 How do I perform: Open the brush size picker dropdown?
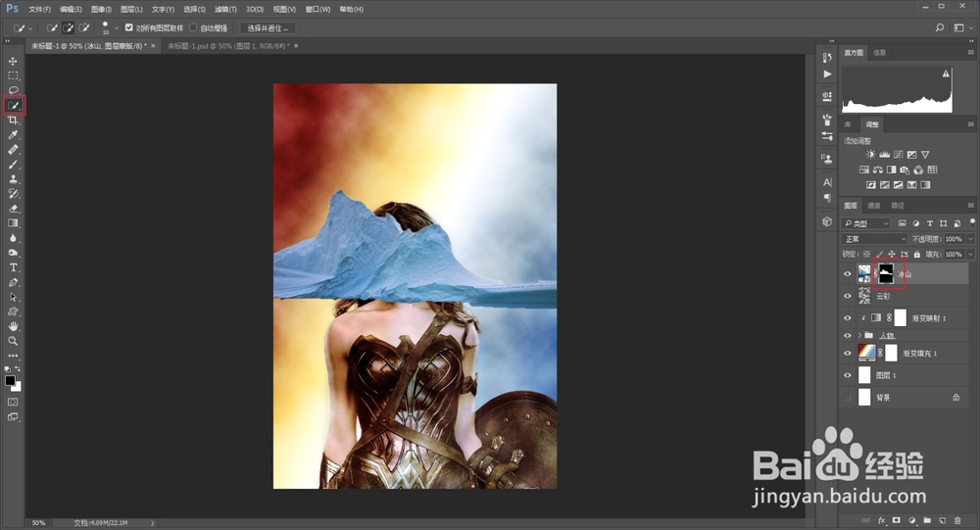pyautogui.click(x=117, y=28)
